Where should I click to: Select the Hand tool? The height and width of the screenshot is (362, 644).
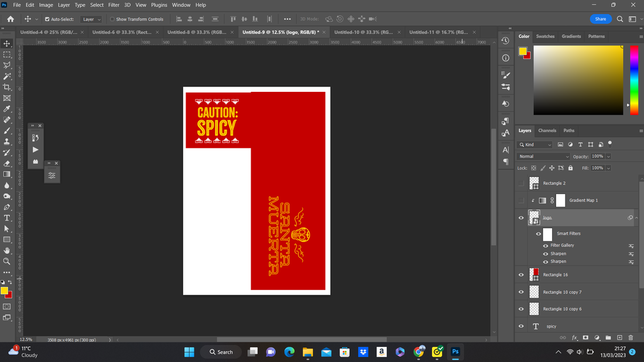tap(7, 250)
